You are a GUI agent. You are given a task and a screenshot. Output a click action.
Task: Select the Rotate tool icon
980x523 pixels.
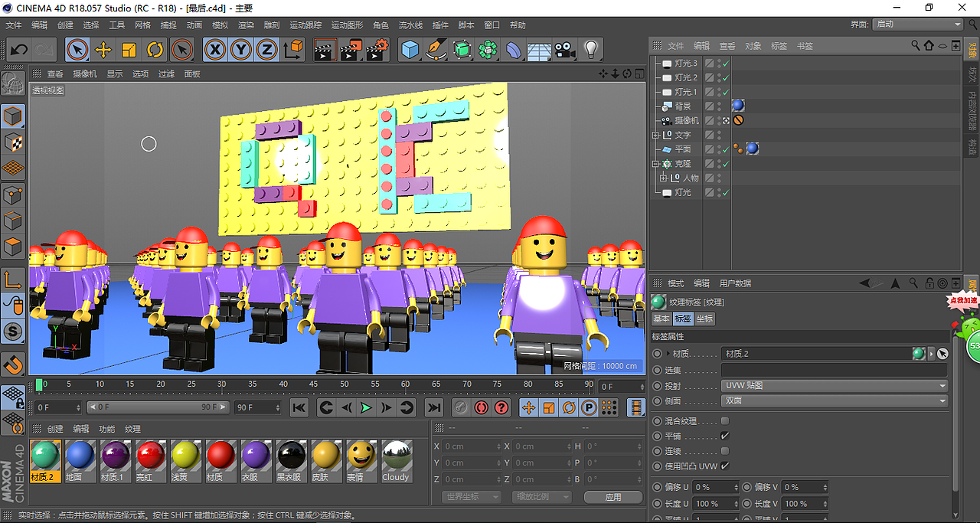tap(155, 51)
